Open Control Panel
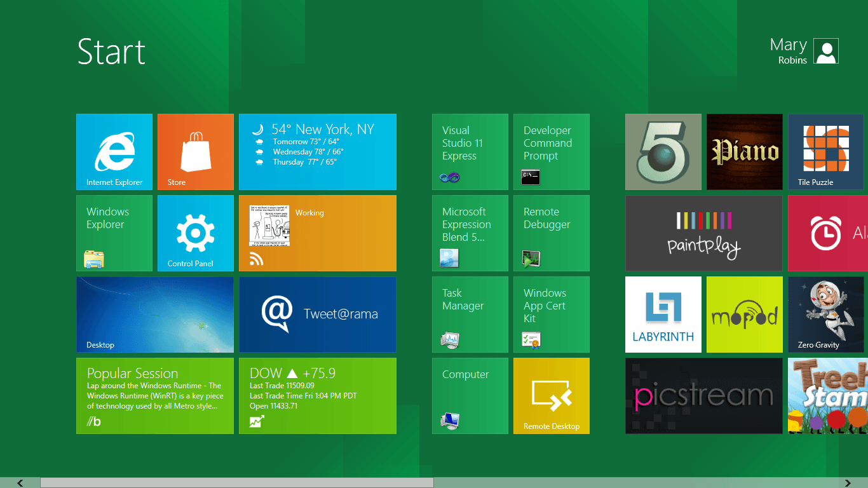868x488 pixels. [195, 233]
